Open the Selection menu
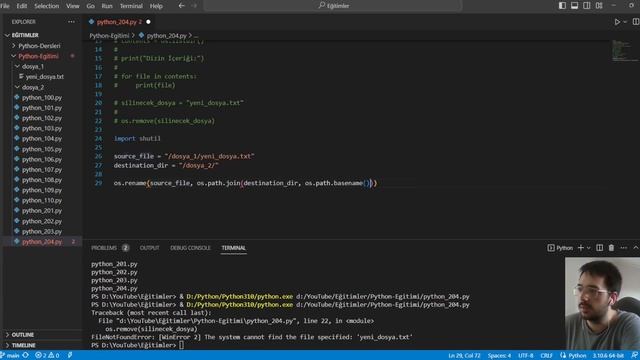 [47, 6]
